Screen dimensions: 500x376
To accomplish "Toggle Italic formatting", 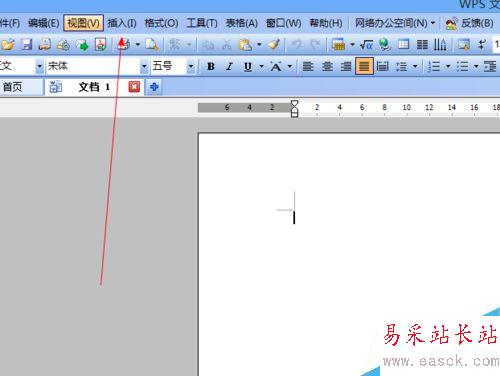I will 229,66.
